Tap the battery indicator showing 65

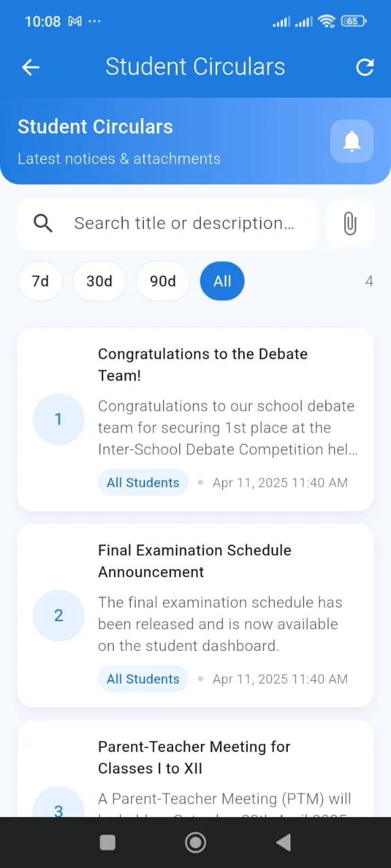click(353, 21)
